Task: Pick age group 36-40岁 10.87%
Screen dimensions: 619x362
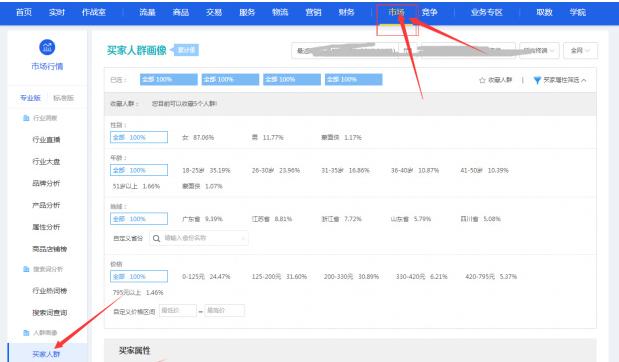Action: 415,171
